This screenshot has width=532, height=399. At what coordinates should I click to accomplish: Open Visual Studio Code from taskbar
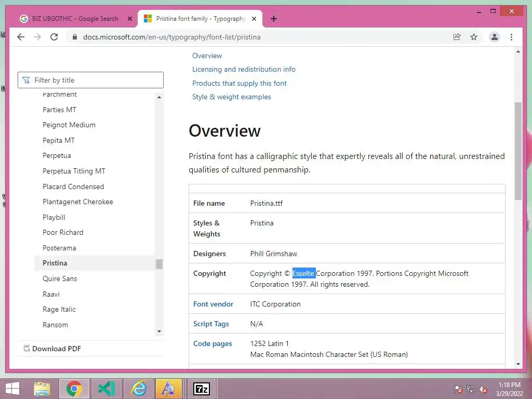(x=106, y=389)
